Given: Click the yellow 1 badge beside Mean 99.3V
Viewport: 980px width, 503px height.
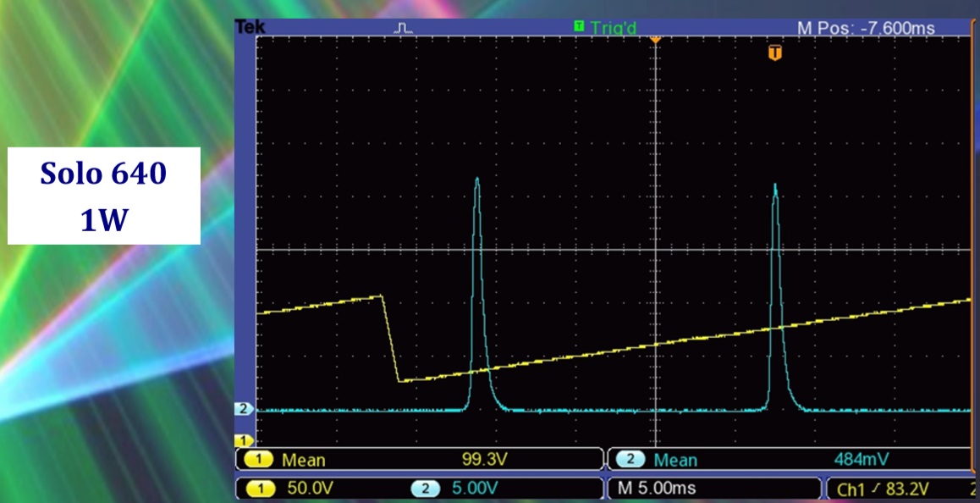Looking at the screenshot, I should pyautogui.click(x=259, y=460).
